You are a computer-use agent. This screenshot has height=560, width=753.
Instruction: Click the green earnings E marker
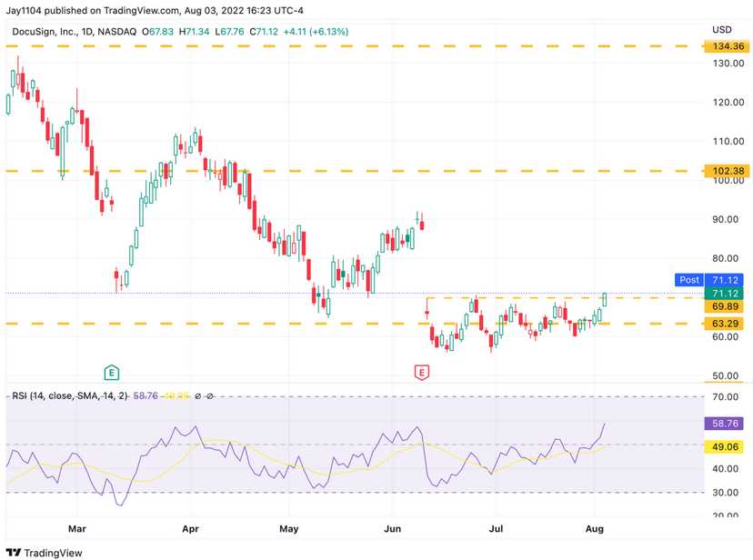pos(112,373)
